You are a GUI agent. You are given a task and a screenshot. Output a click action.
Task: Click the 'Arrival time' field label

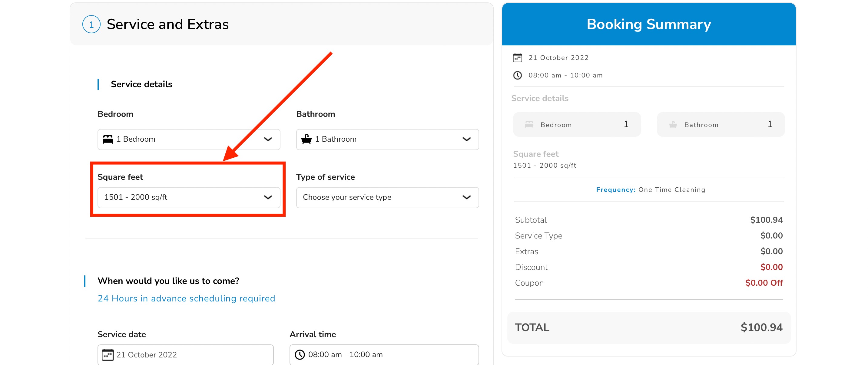coord(313,334)
